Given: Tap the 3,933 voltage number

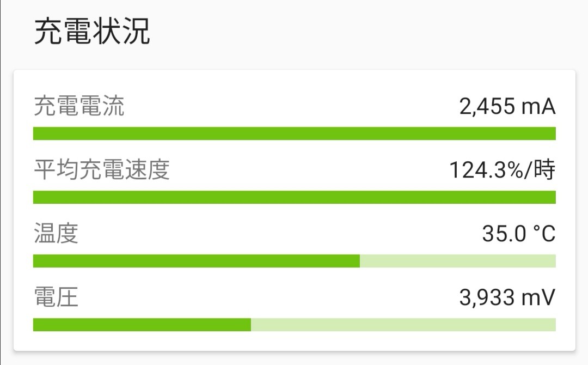Looking at the screenshot, I should [487, 298].
